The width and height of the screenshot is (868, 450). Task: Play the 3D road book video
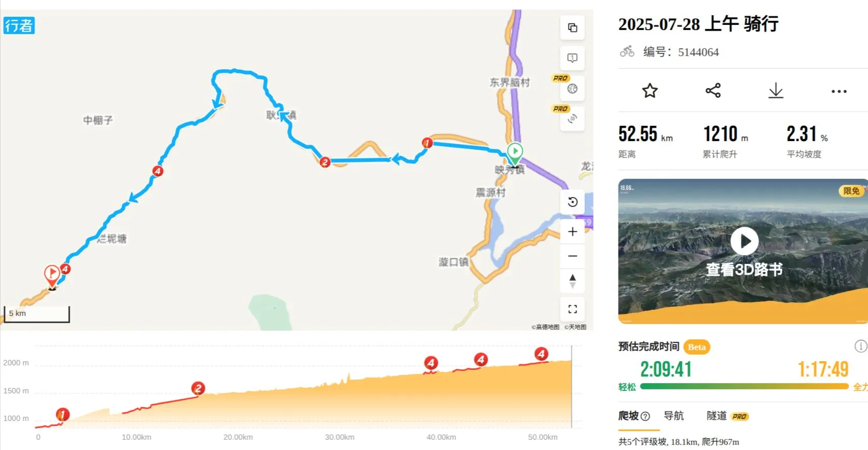pos(744,241)
